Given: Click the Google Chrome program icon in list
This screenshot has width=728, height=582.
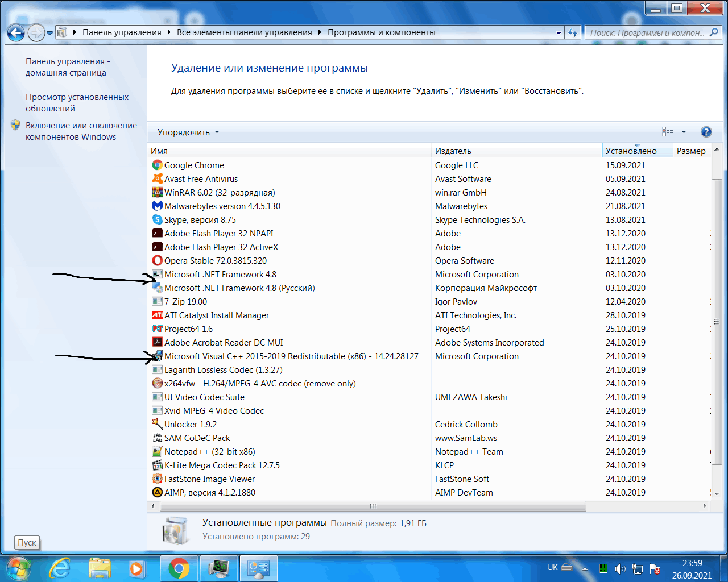Looking at the screenshot, I should (x=158, y=165).
